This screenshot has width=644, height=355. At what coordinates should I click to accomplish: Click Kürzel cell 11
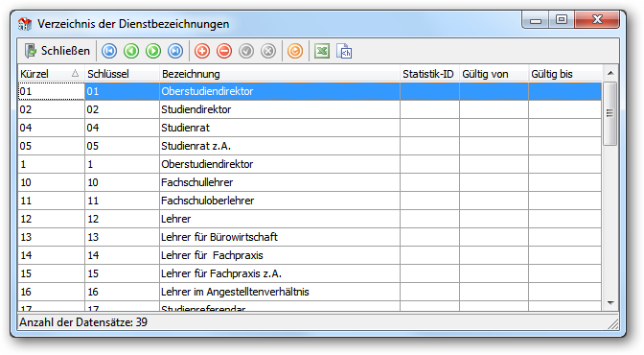point(51,201)
